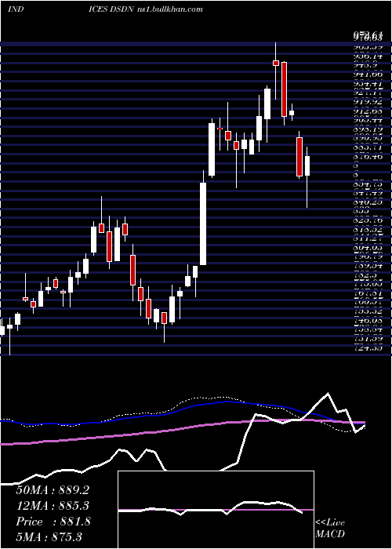Click the 724.33 price axis label
Image resolution: width=392 pixels, height=549 pixels.
pos(368,348)
